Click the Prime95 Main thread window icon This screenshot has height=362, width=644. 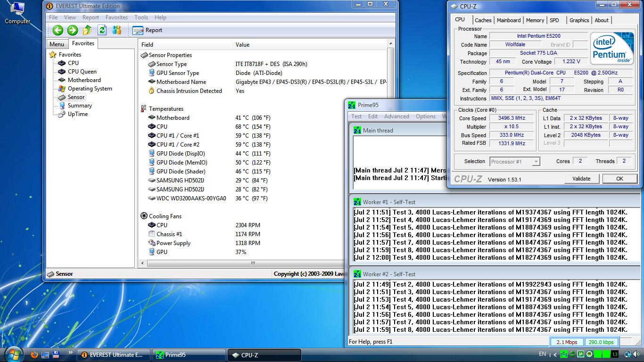coord(357,131)
